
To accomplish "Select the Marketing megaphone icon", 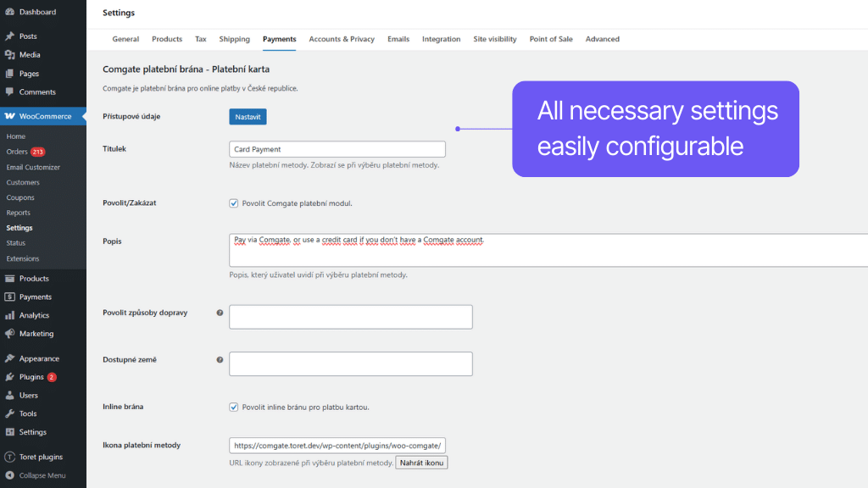I will click(11, 334).
